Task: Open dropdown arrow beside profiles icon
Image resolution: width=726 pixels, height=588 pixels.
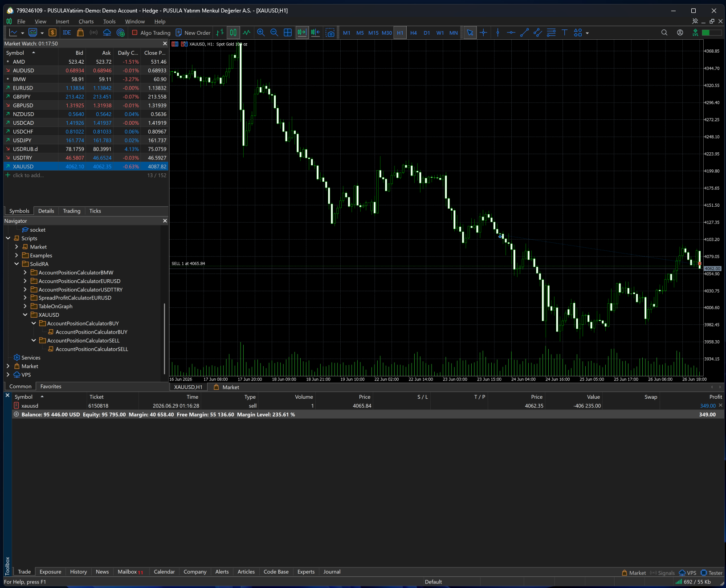Action: tap(42, 33)
